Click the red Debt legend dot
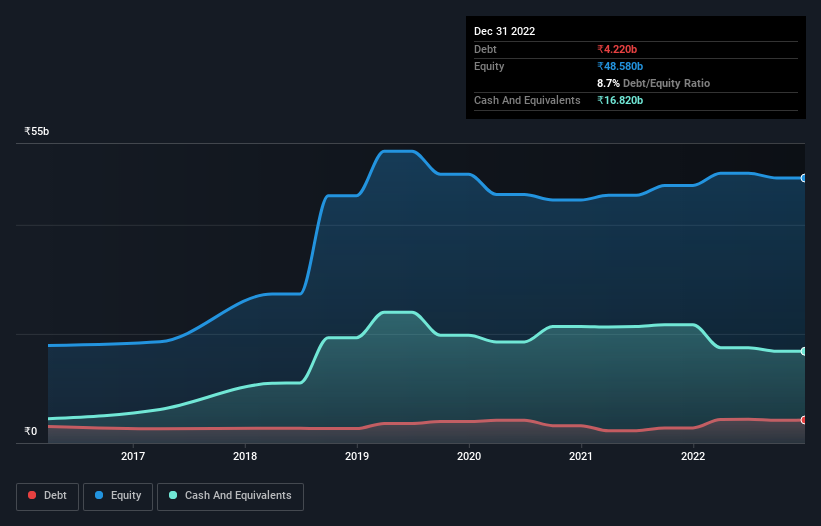The image size is (821, 526). 32,495
